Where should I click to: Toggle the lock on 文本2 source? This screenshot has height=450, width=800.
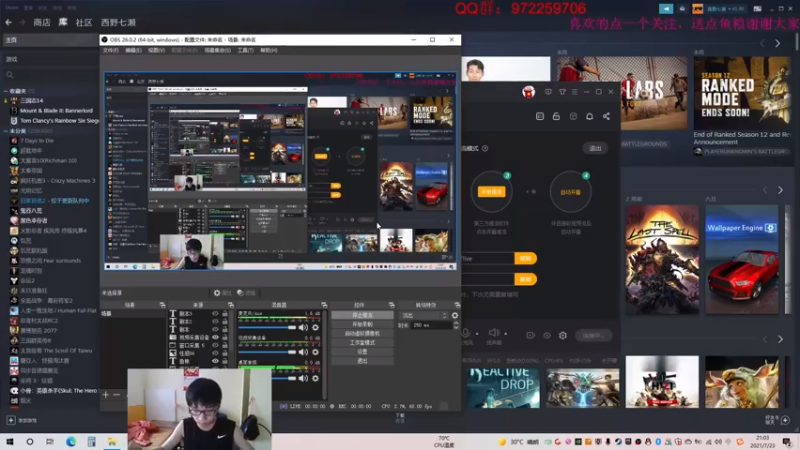point(224,321)
